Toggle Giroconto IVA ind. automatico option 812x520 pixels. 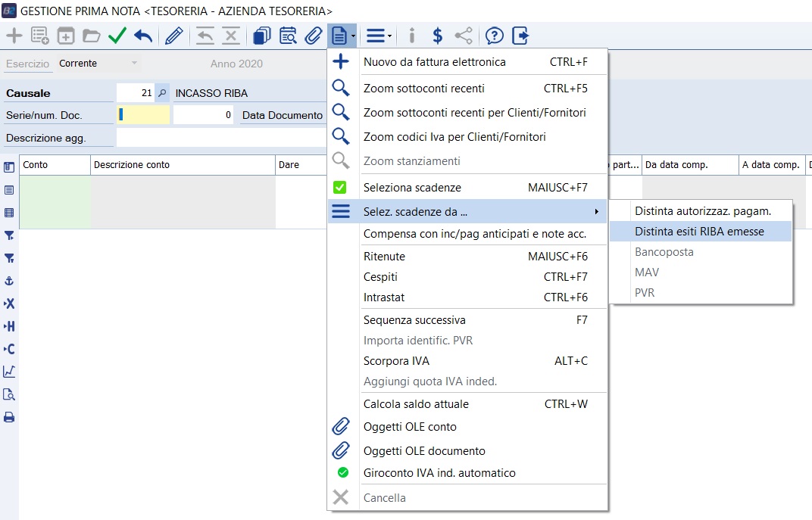(342, 473)
